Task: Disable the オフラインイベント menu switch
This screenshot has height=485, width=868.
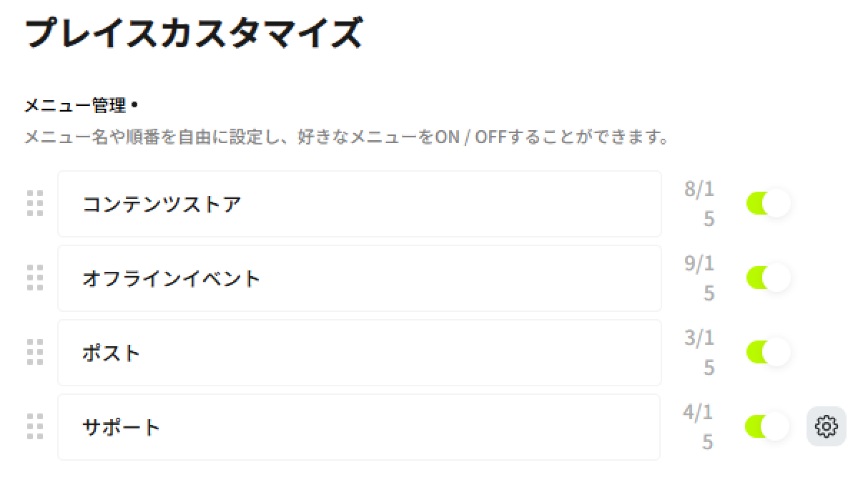Action: [x=768, y=278]
